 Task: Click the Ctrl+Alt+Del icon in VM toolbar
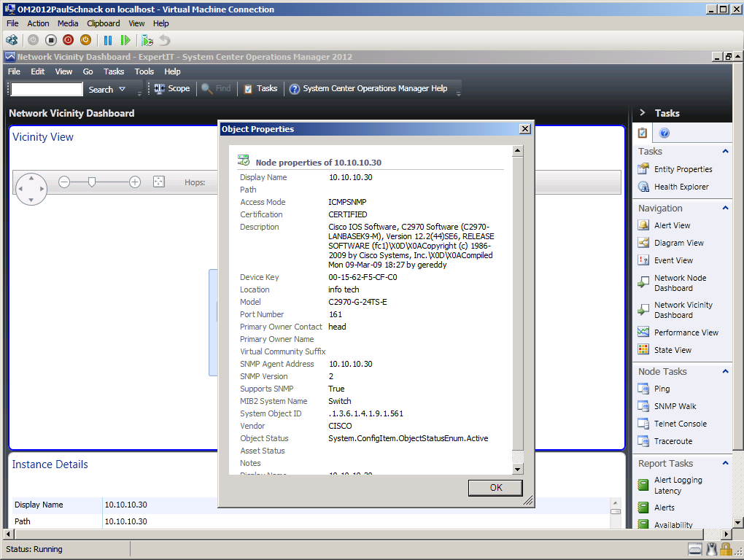12,40
